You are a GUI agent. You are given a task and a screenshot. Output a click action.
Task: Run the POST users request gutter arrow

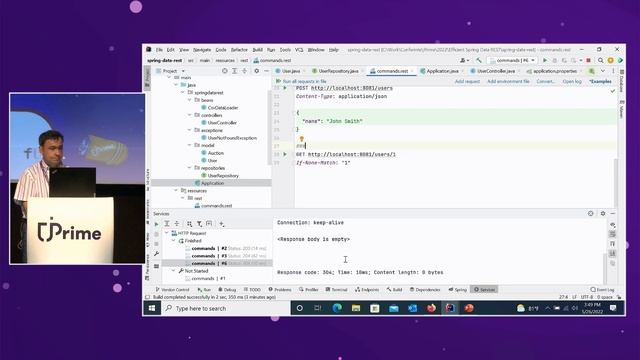click(x=285, y=88)
